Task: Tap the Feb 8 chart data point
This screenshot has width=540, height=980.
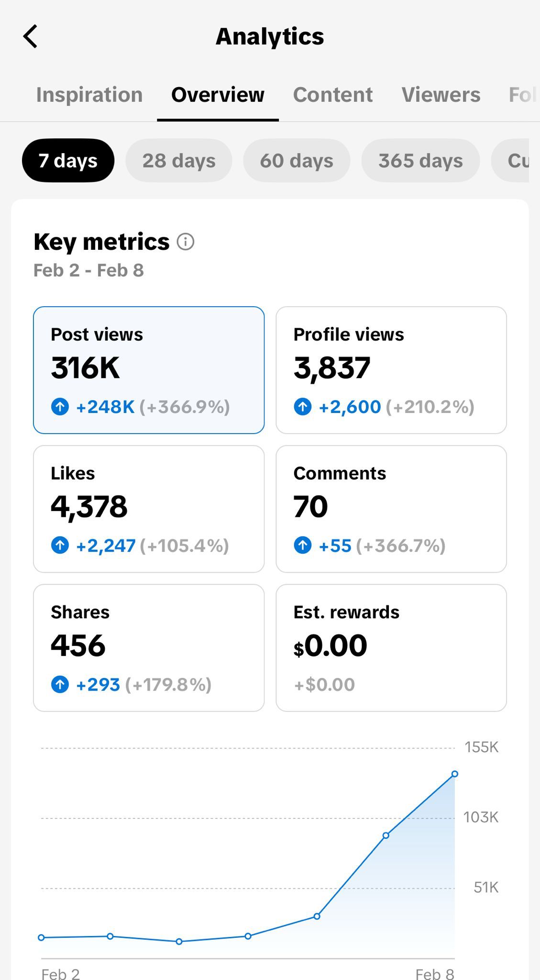Action: click(454, 774)
